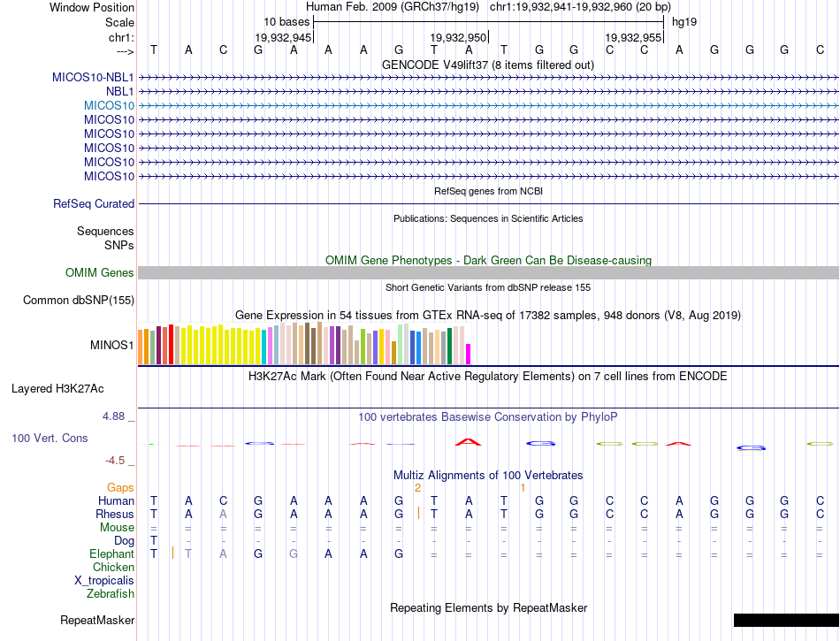Click the 100 vertebrates Basewise Conservation title

click(x=488, y=416)
